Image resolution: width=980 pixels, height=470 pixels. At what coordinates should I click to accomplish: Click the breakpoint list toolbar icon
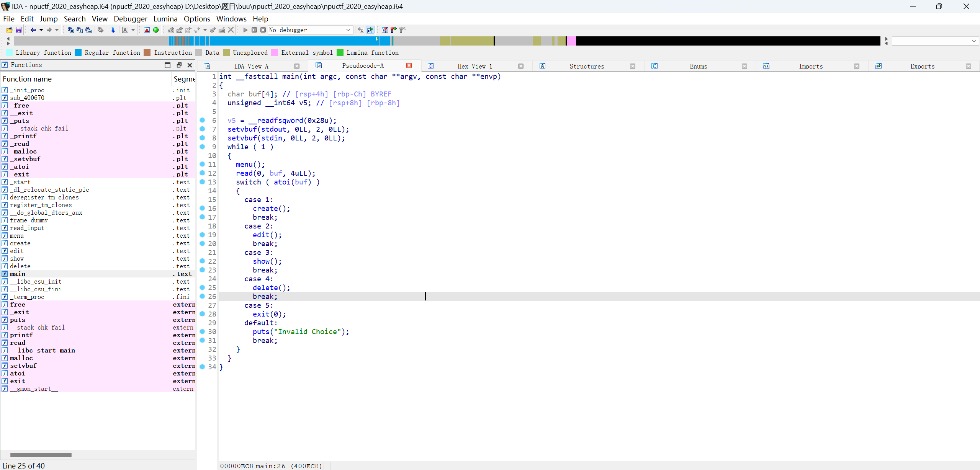384,30
